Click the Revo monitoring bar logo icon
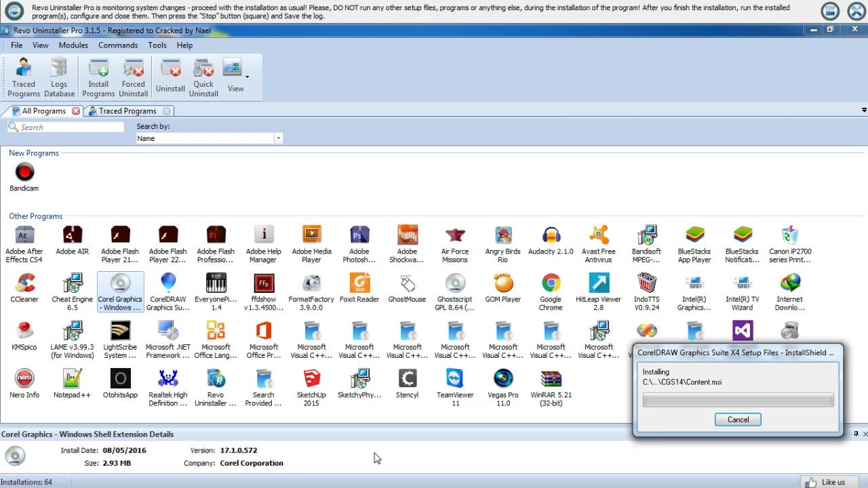The image size is (868, 488). click(x=14, y=10)
